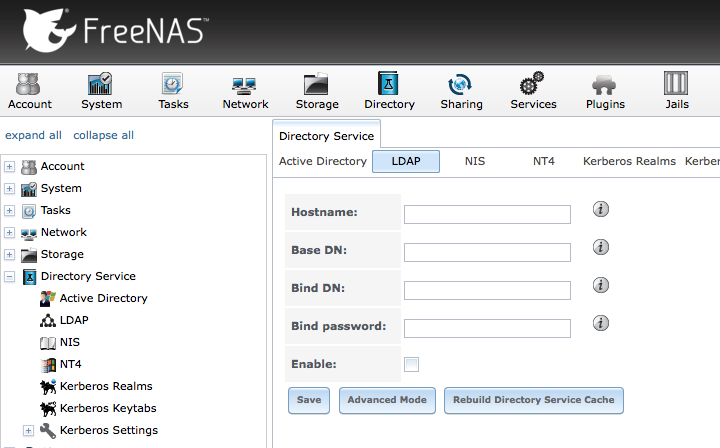Select the Directory Service main tab
Viewport: 720px width, 448px height.
point(326,136)
